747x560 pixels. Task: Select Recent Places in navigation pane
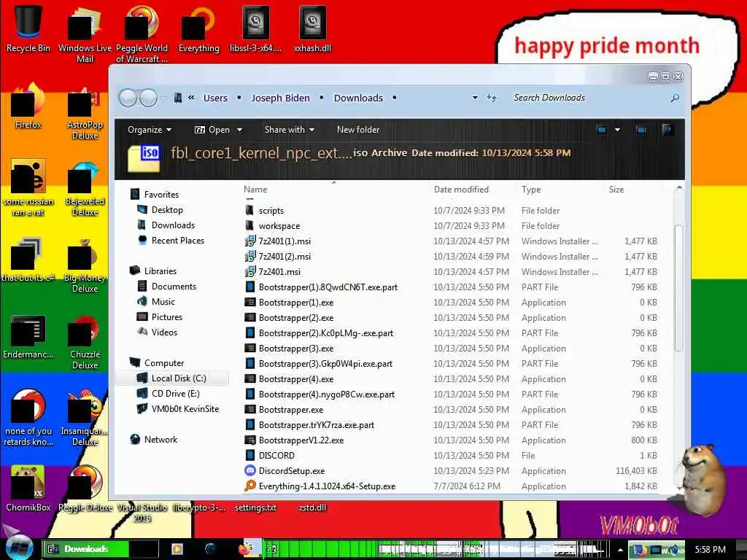pyautogui.click(x=178, y=241)
